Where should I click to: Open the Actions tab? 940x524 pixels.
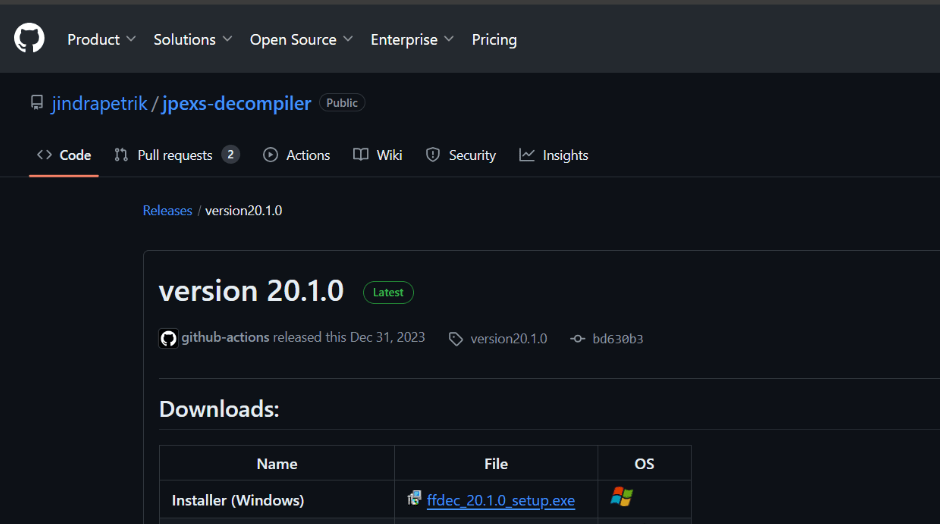click(x=297, y=155)
